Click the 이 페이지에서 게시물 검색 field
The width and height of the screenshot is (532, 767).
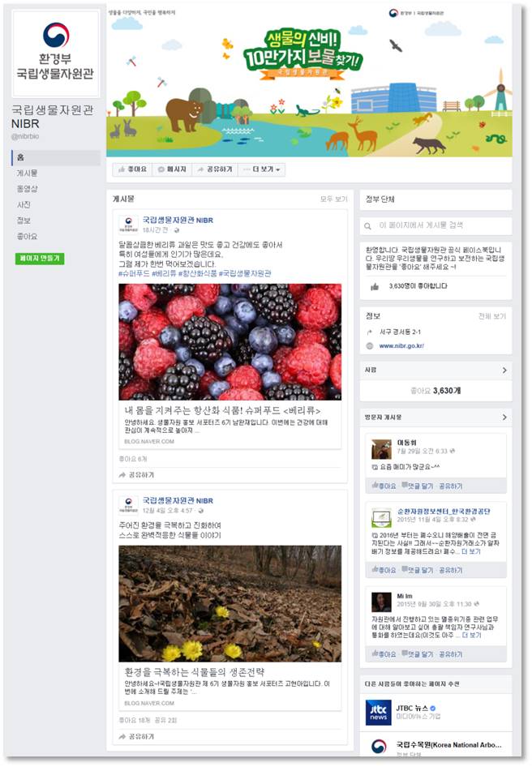(435, 226)
